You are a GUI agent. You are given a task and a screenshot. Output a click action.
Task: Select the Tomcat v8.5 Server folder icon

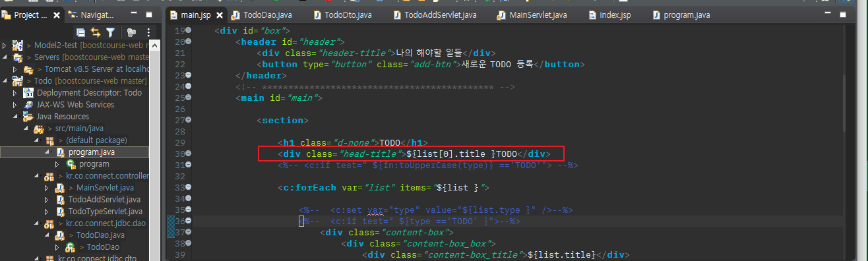(28, 69)
